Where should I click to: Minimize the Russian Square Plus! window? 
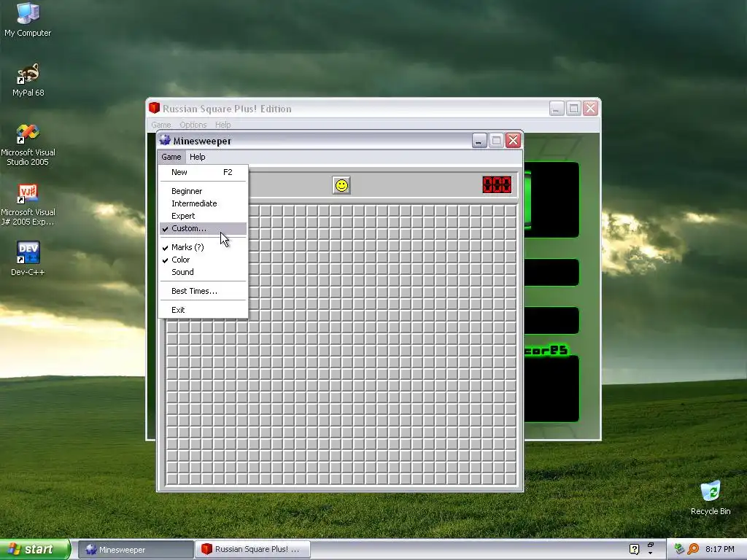[x=557, y=109]
